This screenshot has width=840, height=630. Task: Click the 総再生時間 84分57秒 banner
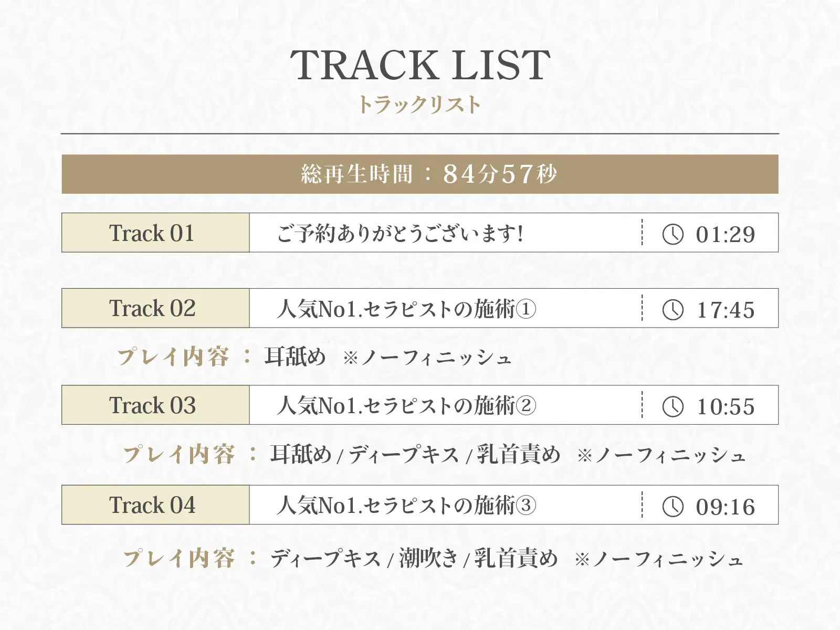420,174
